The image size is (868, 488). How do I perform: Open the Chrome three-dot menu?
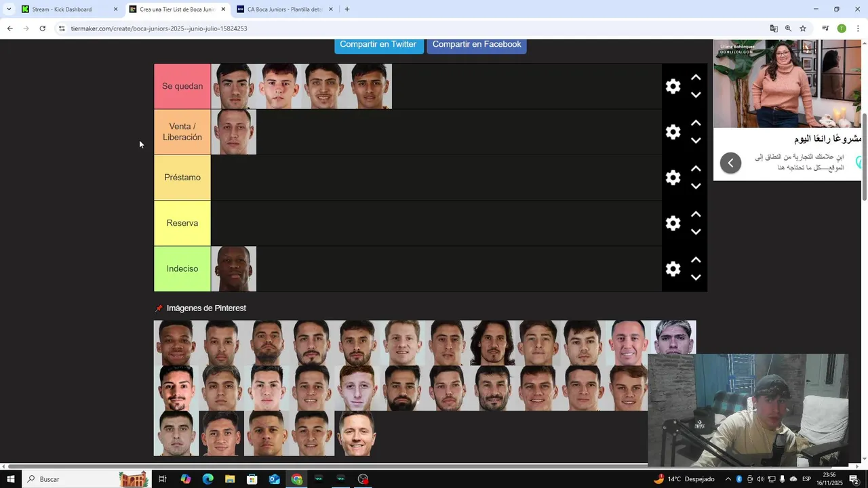858,28
